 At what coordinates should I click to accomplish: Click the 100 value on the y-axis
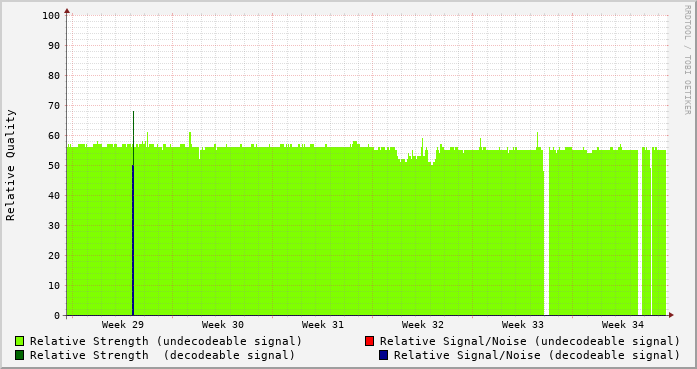(51, 16)
